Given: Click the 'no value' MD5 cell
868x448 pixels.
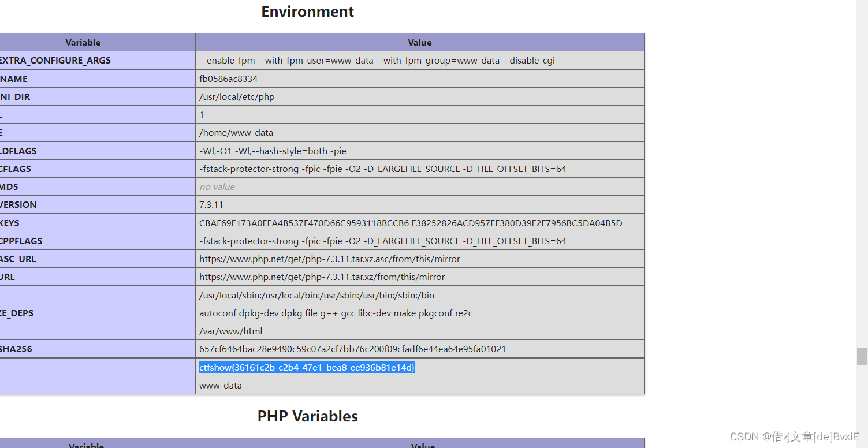Looking at the screenshot, I should coord(420,186).
